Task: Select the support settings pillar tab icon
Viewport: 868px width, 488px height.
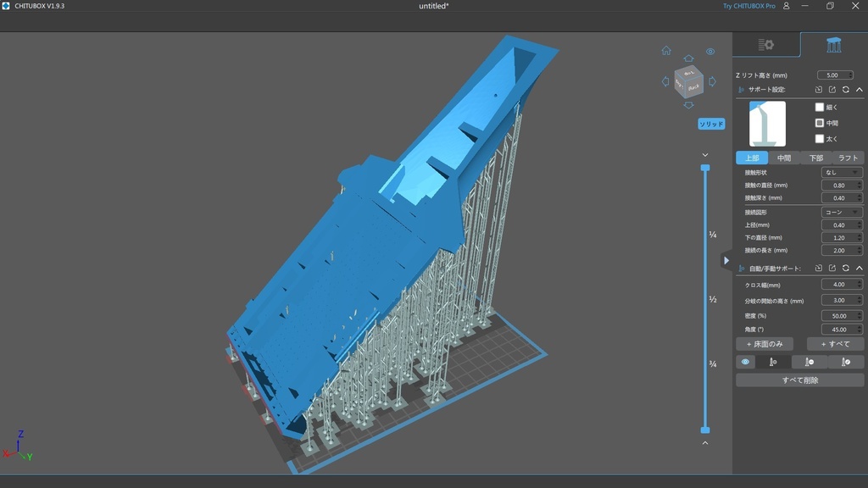Action: pos(834,42)
